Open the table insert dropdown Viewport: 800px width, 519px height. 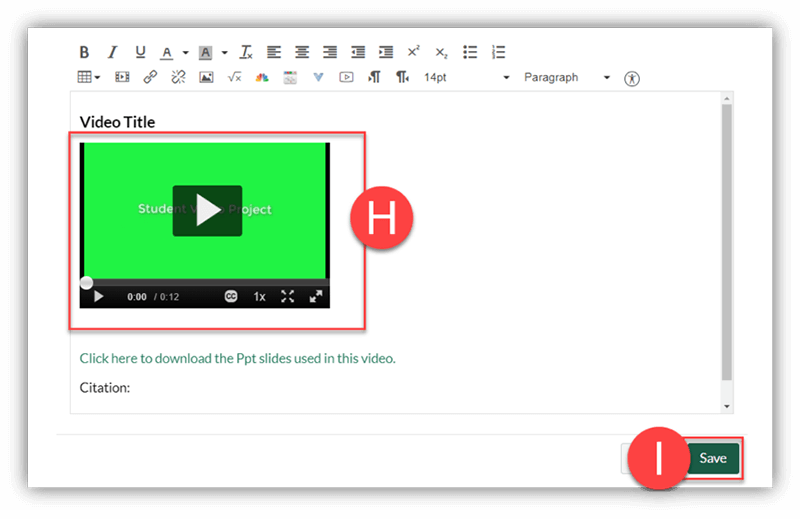click(x=89, y=77)
